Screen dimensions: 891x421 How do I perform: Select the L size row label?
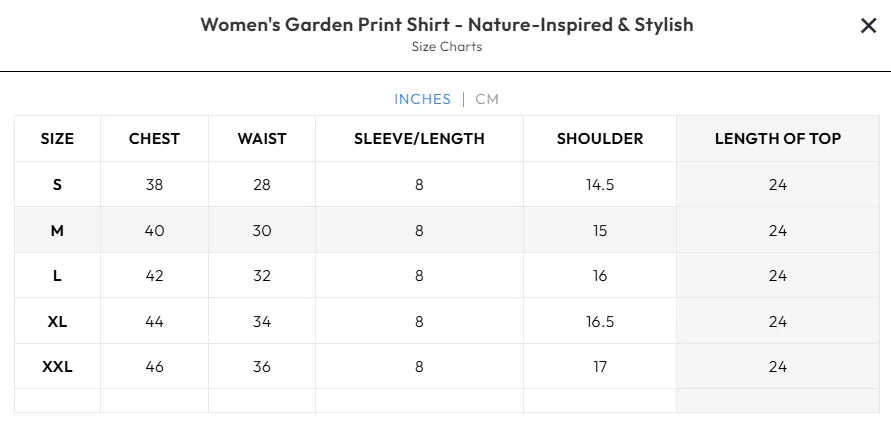(x=57, y=276)
